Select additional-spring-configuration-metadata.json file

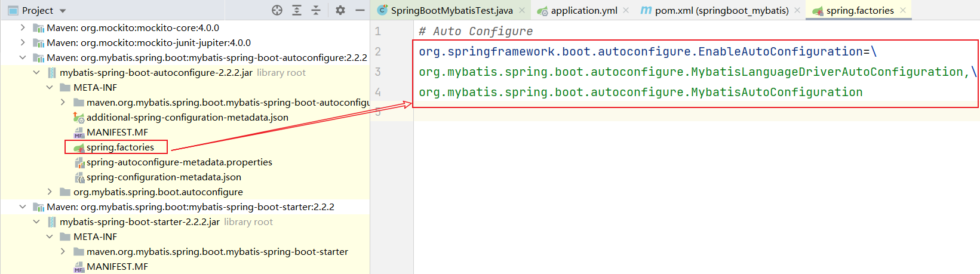click(188, 117)
